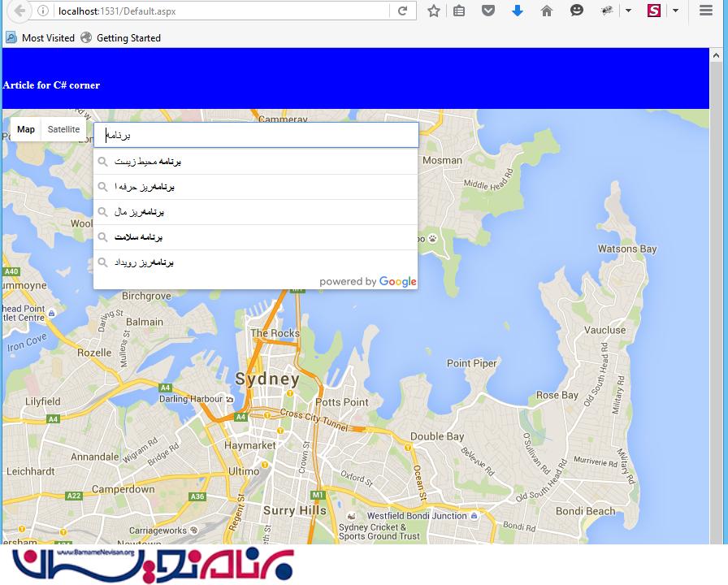Image resolution: width=728 pixels, height=585 pixels.
Task: Open the bookmarks list icon
Action: (x=459, y=11)
